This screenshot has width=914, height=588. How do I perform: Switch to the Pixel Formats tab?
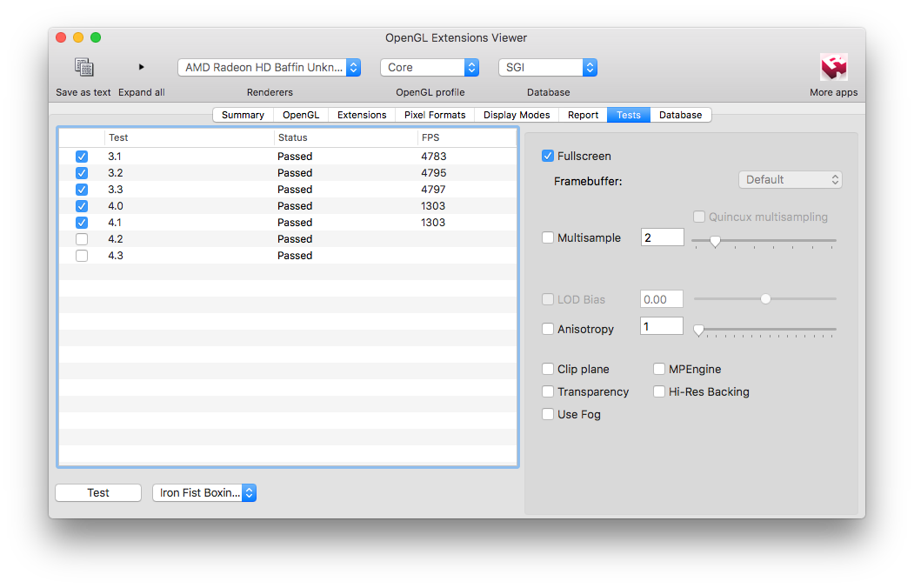435,115
